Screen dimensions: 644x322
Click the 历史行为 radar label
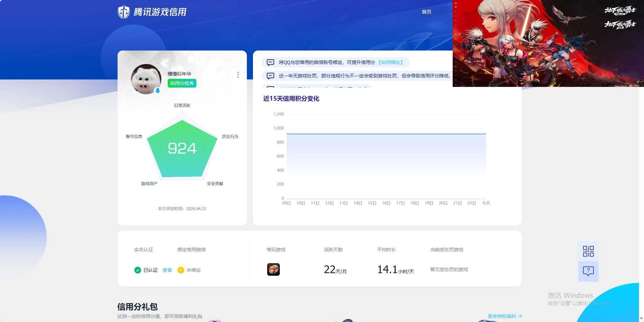tap(230, 136)
